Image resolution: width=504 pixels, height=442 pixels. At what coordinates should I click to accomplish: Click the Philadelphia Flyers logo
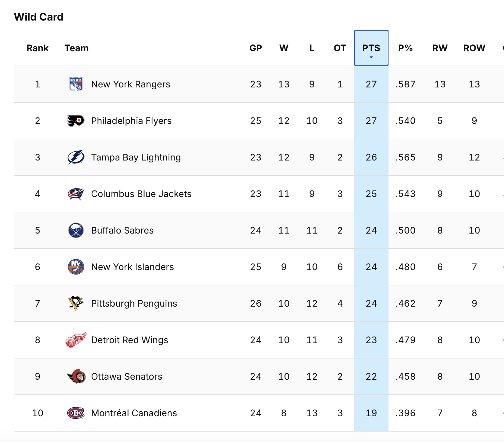click(76, 121)
